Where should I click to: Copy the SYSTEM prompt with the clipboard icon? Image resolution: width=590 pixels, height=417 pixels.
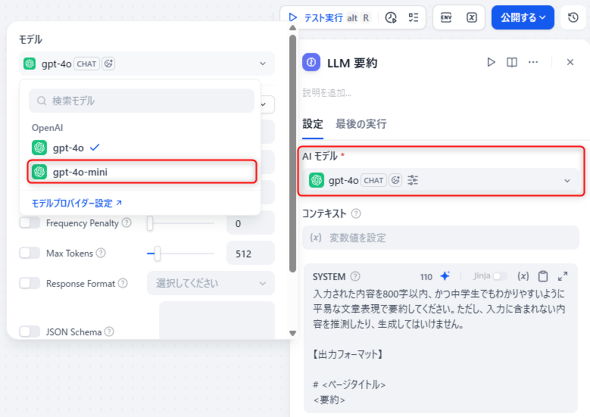543,276
